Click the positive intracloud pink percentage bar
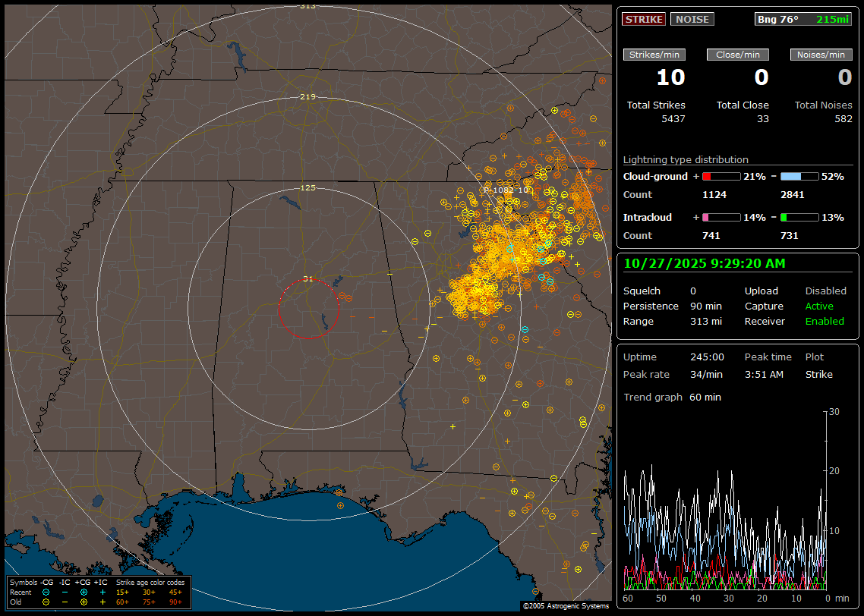 click(721, 217)
